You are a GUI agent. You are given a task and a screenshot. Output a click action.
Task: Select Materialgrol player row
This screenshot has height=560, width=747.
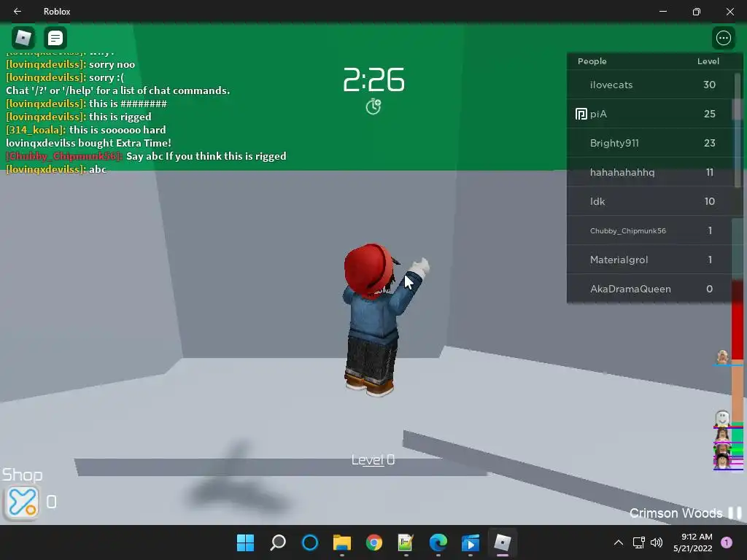tap(649, 260)
